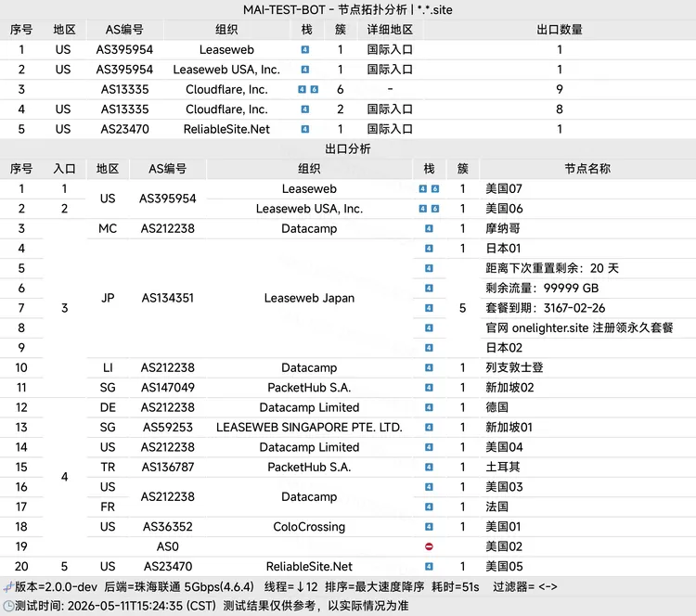Click the 入口 column header
The image size is (696, 616).
[64, 169]
